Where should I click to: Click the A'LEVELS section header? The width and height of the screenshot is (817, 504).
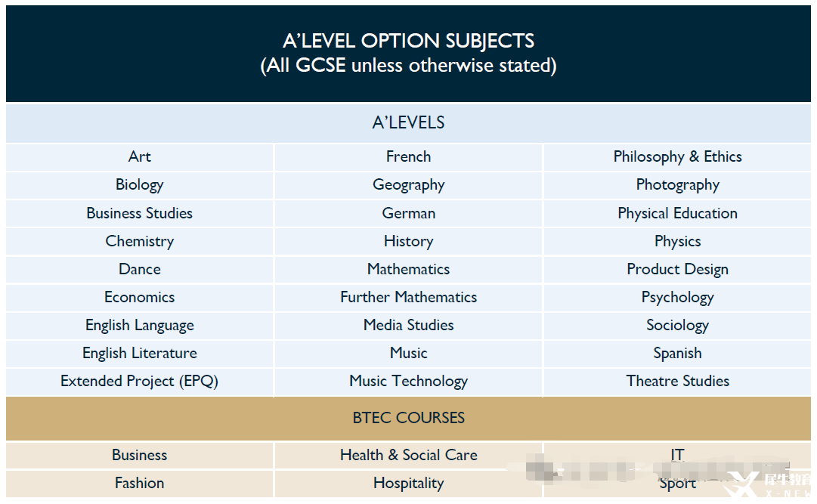click(408, 123)
